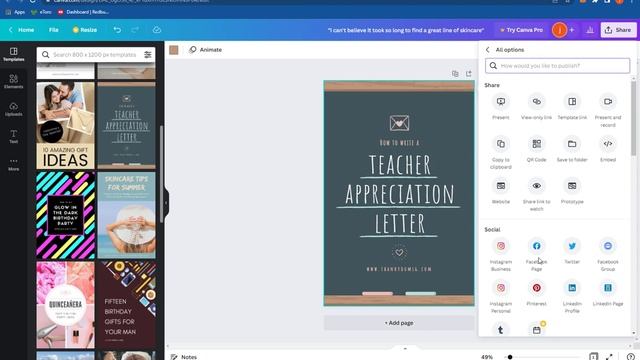The width and height of the screenshot is (640, 360).
Task: Click Try Canva Pro button
Action: click(x=521, y=30)
